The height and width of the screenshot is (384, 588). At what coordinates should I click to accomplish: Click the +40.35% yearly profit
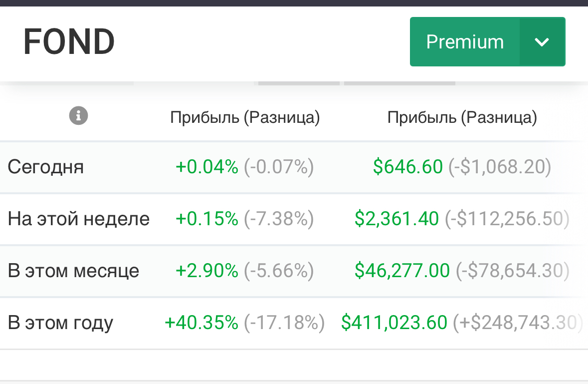click(201, 323)
